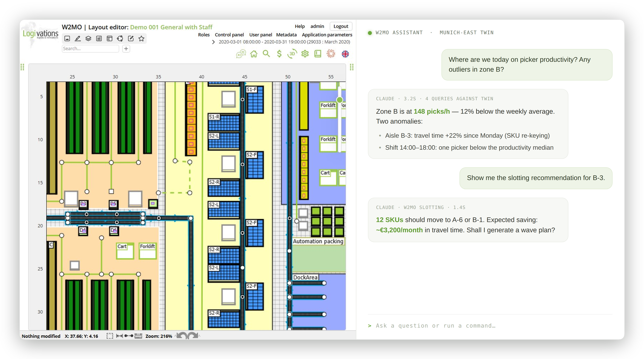The width and height of the screenshot is (644, 359).
Task: Click the 12 SKUs highlighted text
Action: tap(390, 220)
